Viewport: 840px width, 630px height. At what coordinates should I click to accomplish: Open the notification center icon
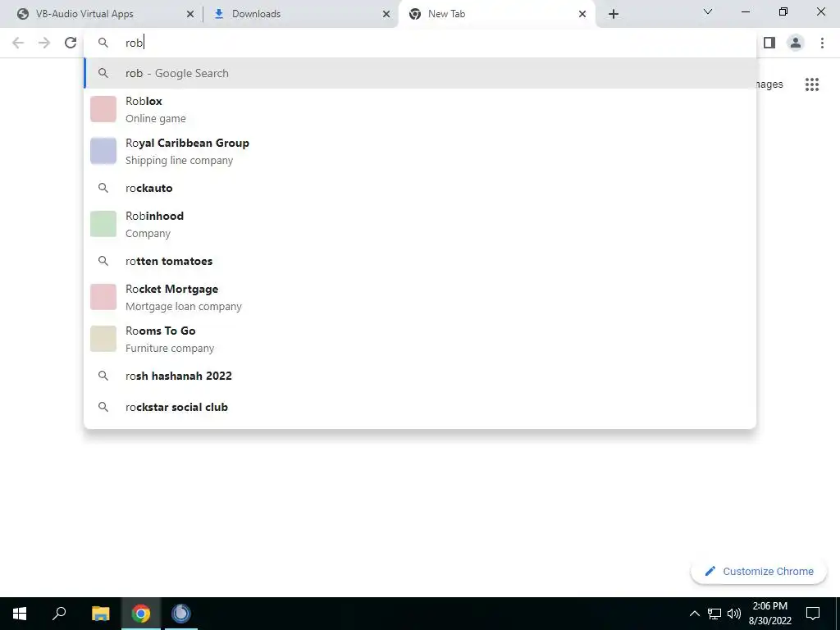click(813, 614)
